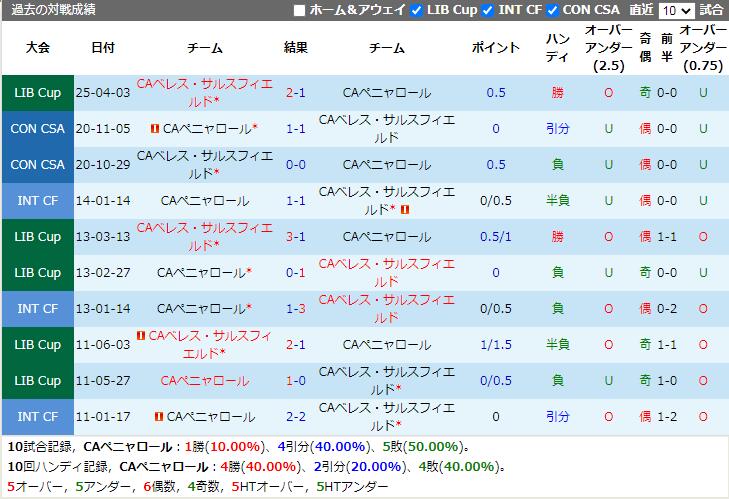The image size is (729, 499).
Task: Uncheck the INT CF filter checkbox
Action: 487,10
